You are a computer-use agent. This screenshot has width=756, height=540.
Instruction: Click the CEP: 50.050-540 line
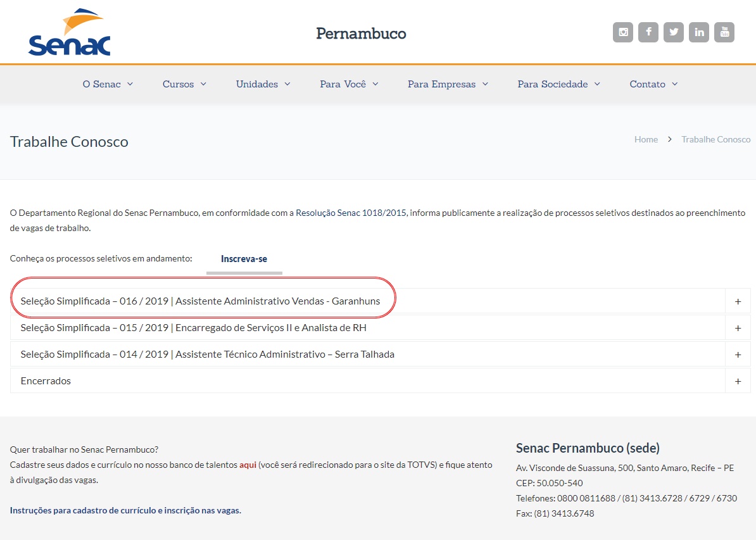pyautogui.click(x=549, y=483)
